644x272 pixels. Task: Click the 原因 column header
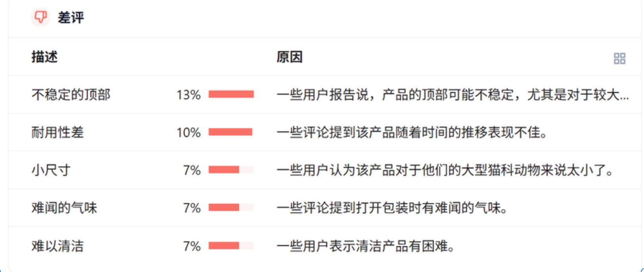290,57
